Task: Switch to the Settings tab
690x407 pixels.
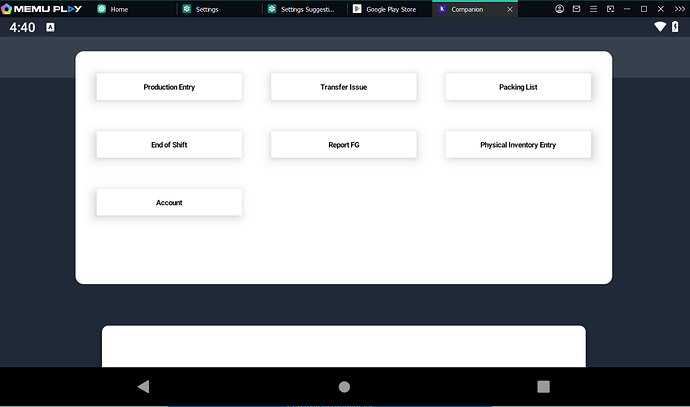Action: coord(219,9)
